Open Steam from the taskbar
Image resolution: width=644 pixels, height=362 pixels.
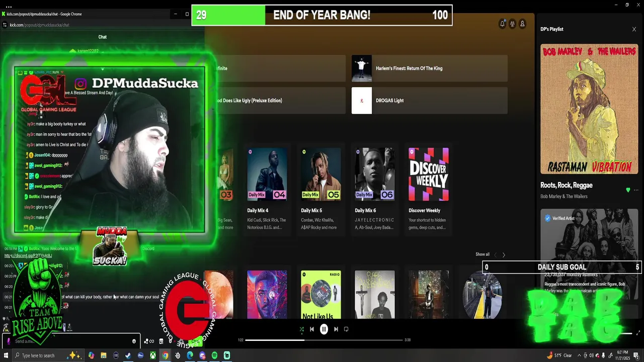(x=128, y=355)
